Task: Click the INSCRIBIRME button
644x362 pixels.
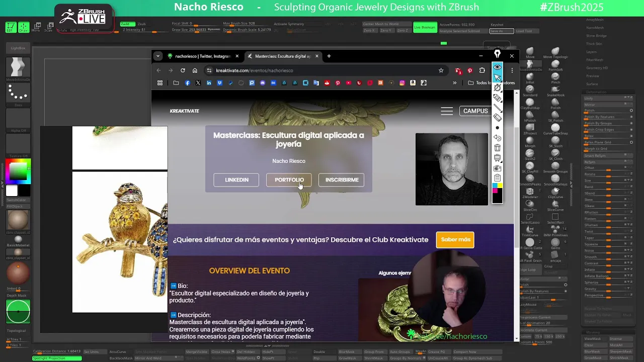Action: (342, 180)
